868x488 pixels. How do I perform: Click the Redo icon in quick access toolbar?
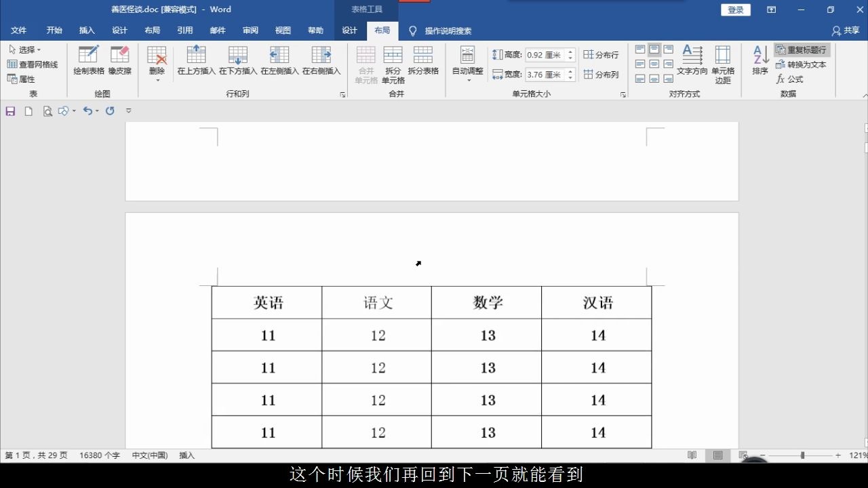coord(110,110)
